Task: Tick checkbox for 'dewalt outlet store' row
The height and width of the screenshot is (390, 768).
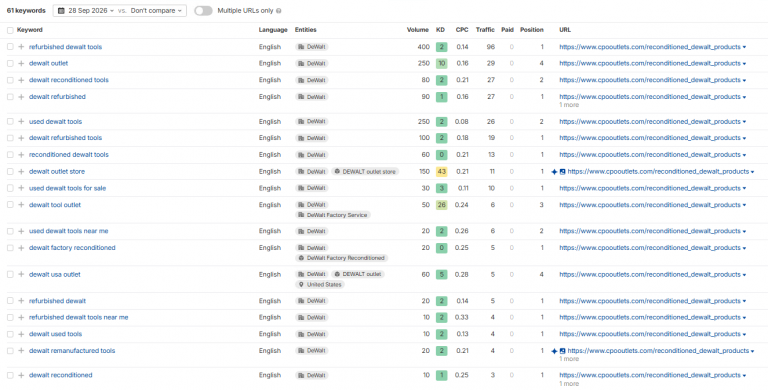Action: [10, 172]
